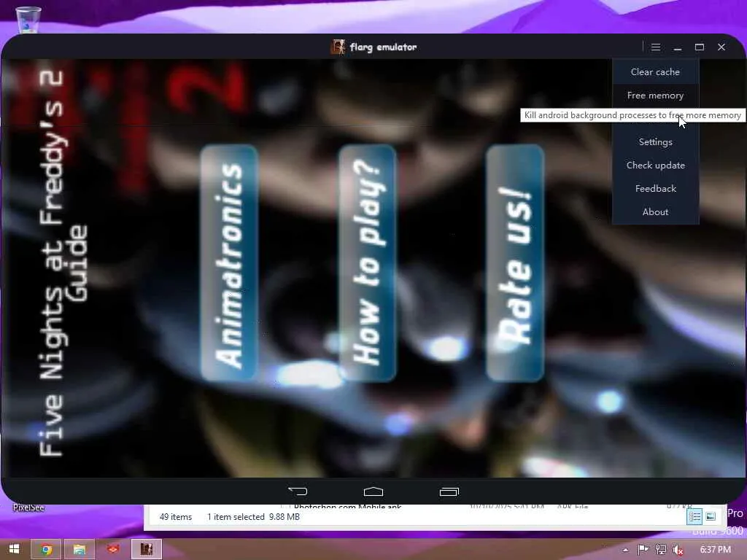747x560 pixels.
Task: Tap the Android back navigation icon
Action: tap(298, 491)
